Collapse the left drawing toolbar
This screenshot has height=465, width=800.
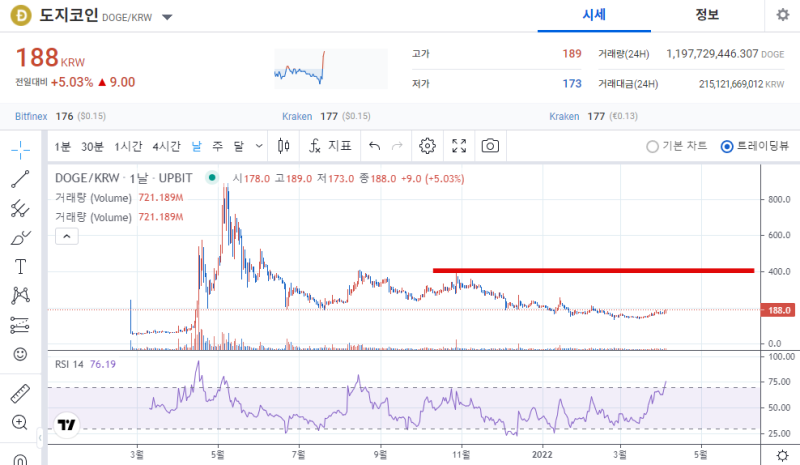(x=40, y=437)
